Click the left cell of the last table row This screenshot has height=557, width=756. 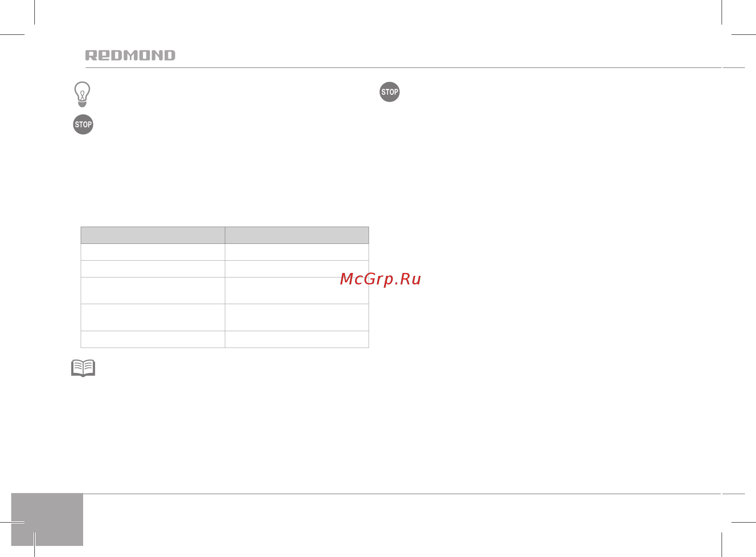click(x=153, y=339)
